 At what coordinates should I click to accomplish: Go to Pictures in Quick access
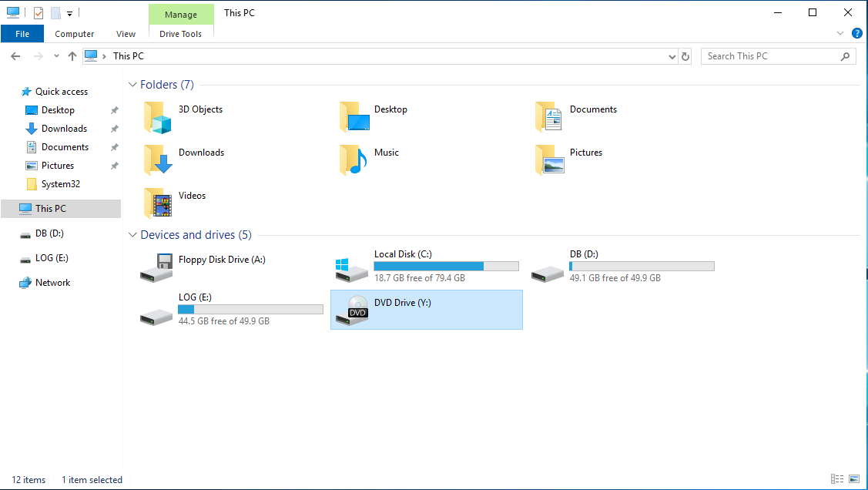[x=58, y=166]
